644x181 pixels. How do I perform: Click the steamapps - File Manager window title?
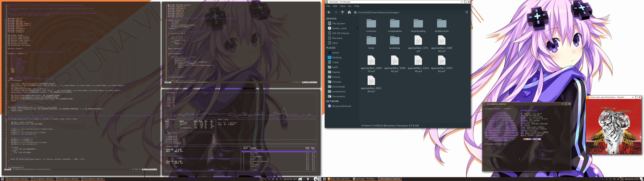[340, 2]
